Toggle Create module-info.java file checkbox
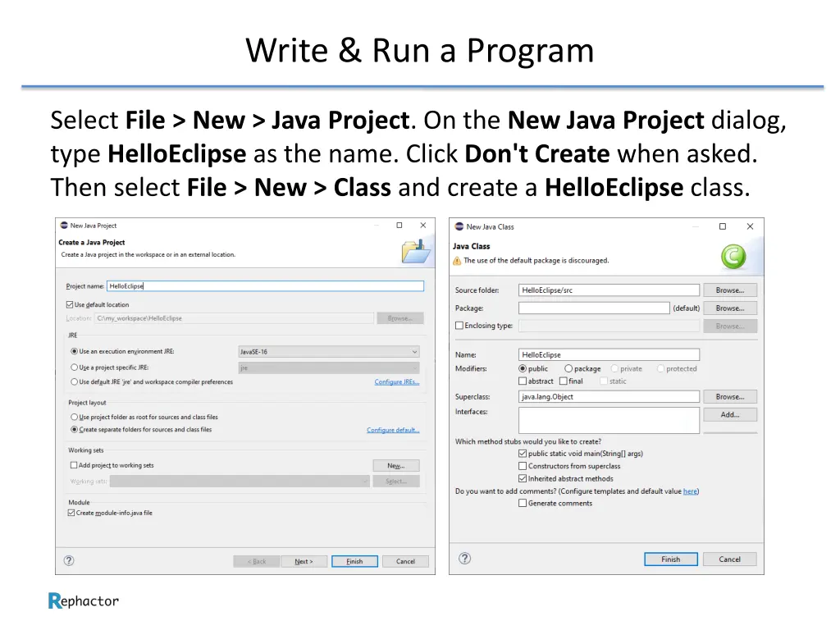 pyautogui.click(x=71, y=513)
